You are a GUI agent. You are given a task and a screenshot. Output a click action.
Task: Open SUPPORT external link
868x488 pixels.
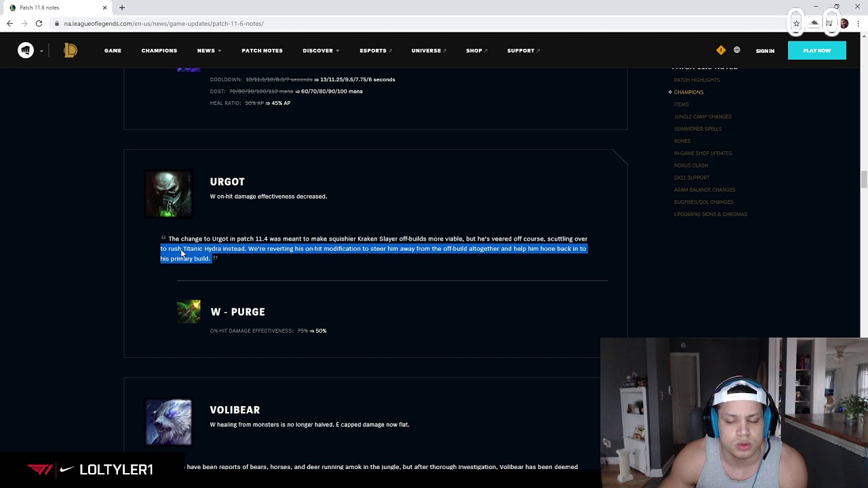(523, 51)
